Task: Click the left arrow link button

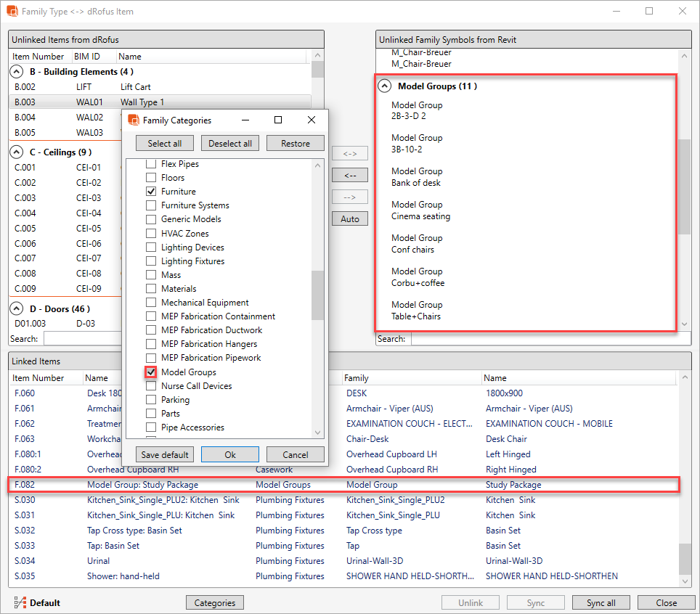Action: pyautogui.click(x=350, y=175)
